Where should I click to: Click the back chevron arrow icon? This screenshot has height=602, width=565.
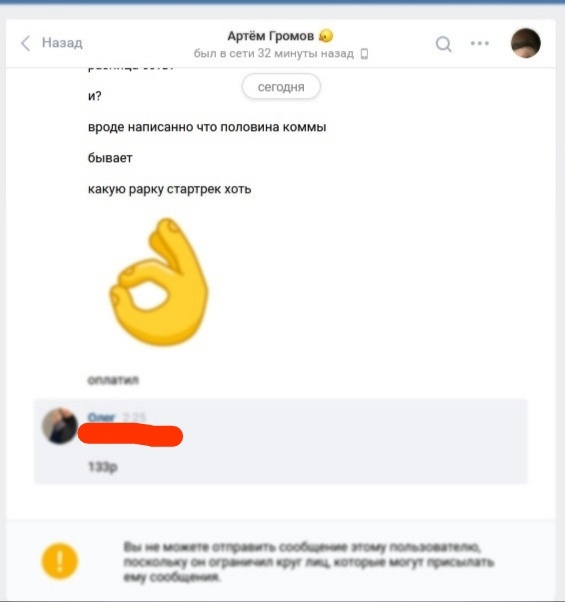[x=25, y=43]
